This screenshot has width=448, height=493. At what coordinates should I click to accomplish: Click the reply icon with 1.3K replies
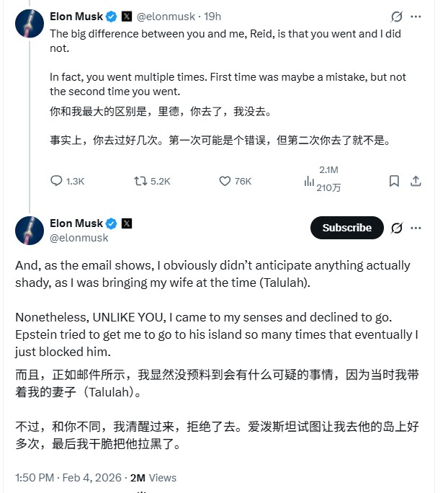coord(56,181)
